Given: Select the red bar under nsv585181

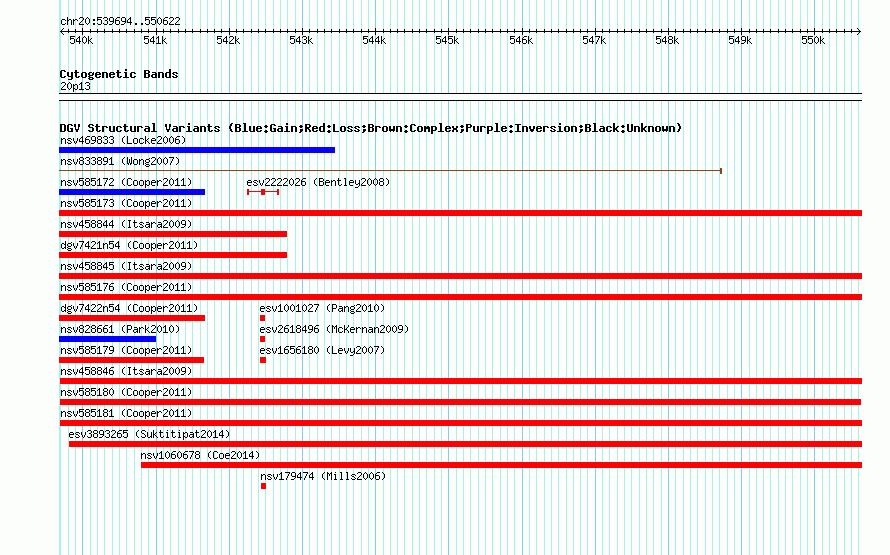Looking at the screenshot, I should pyautogui.click(x=460, y=423).
